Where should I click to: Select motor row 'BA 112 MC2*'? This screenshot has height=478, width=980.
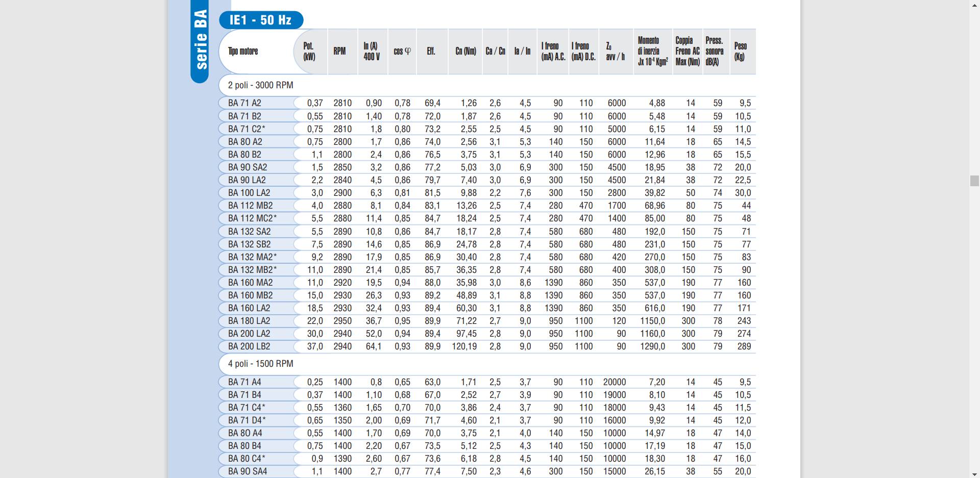(487, 218)
